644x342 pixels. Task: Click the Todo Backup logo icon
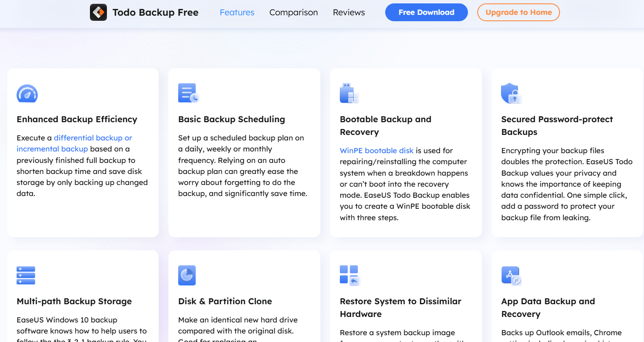pyautogui.click(x=98, y=12)
